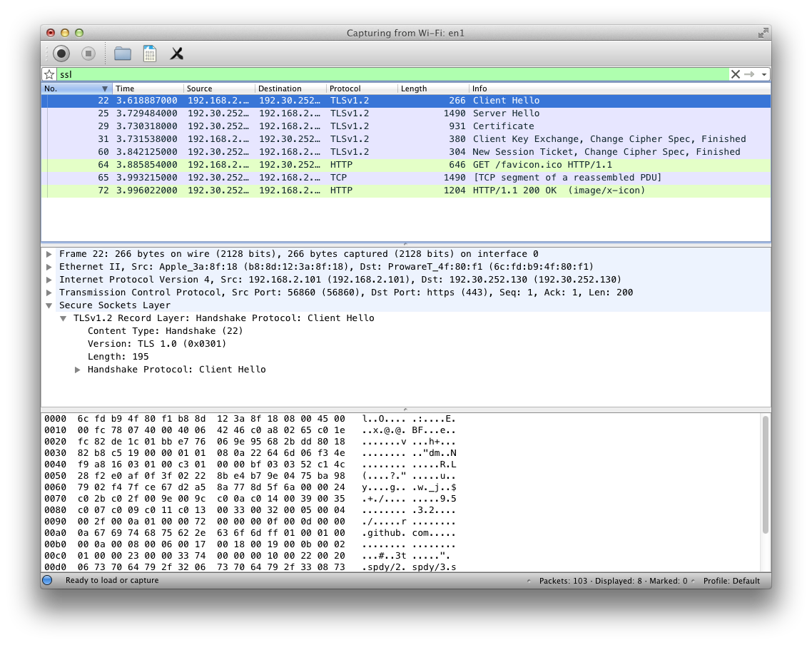Sort packets by Length column
This screenshot has width=812, height=645.
pyautogui.click(x=433, y=88)
